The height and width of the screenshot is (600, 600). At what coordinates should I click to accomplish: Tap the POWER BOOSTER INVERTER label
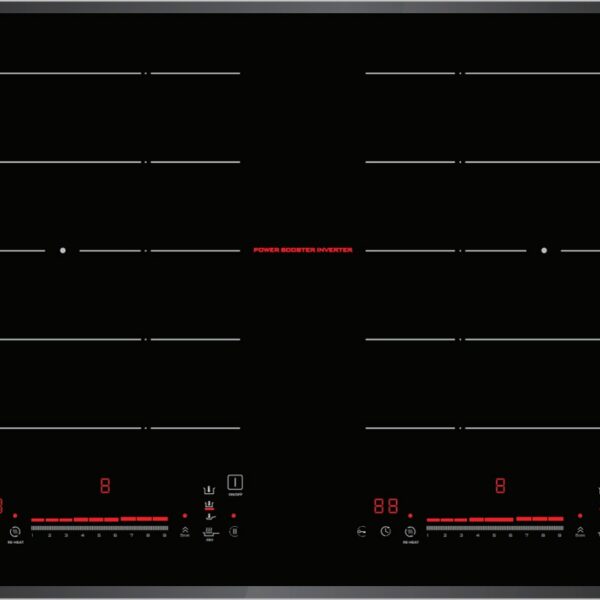[302, 250]
